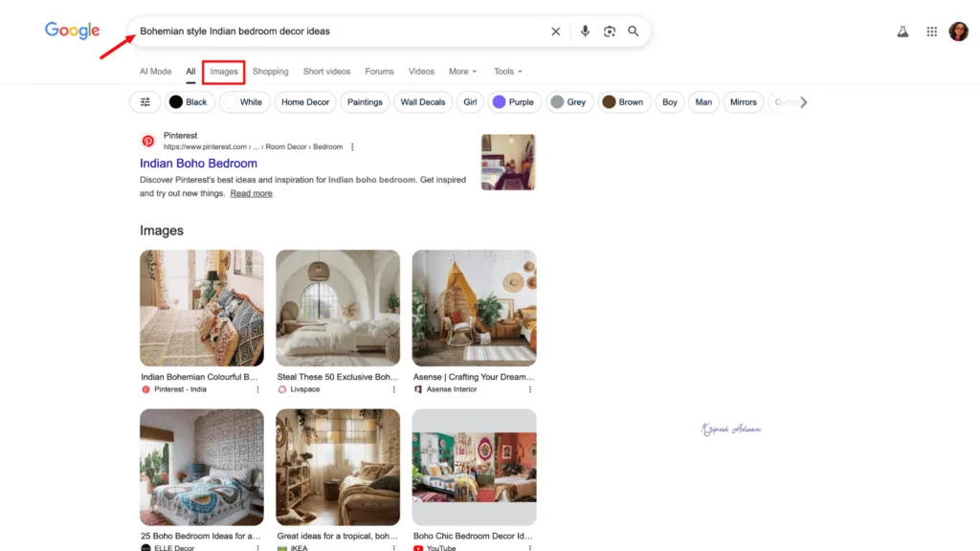
Task: Open Google Lens image search
Action: coord(610,31)
